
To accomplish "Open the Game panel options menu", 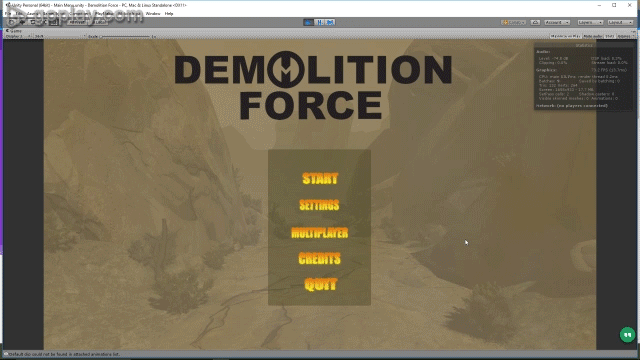I will point(633,31).
